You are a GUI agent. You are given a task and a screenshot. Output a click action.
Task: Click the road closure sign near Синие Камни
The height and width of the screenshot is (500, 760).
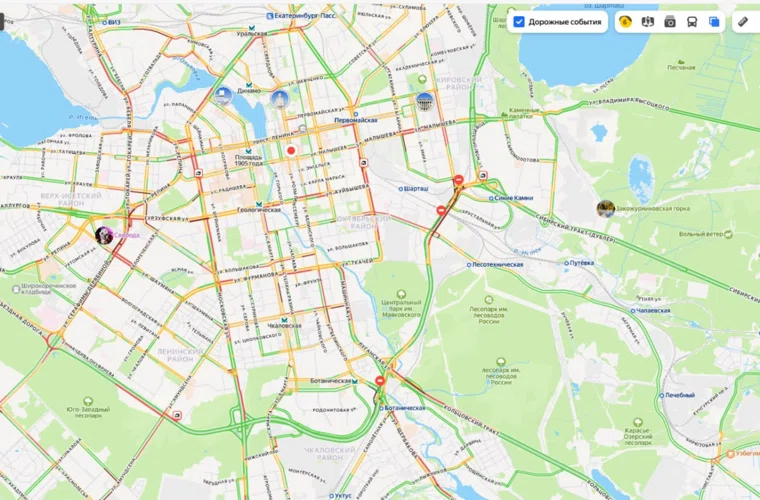(459, 180)
